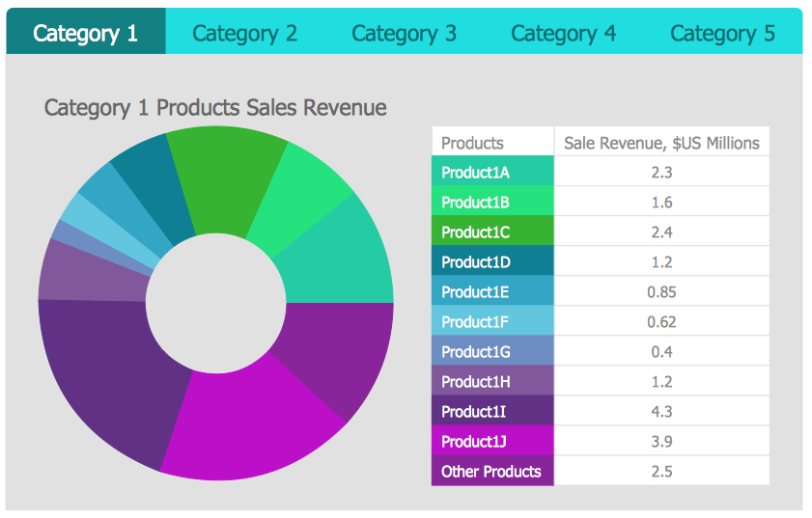Choose the Product1F light blue legend cell

[492, 322]
